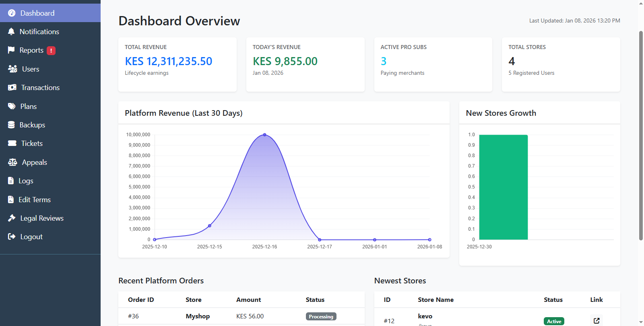Click the red alert badge beside Reports

(51, 51)
